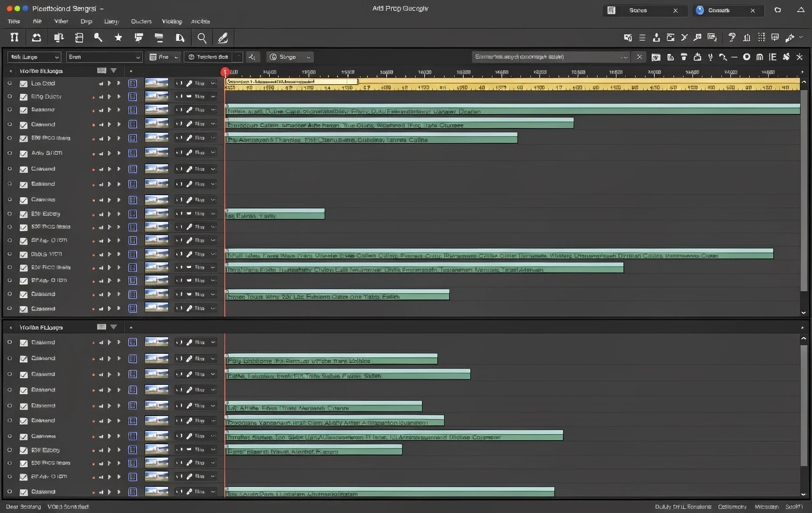
Task: Click Dear Settang in the status bar
Action: click(x=22, y=507)
